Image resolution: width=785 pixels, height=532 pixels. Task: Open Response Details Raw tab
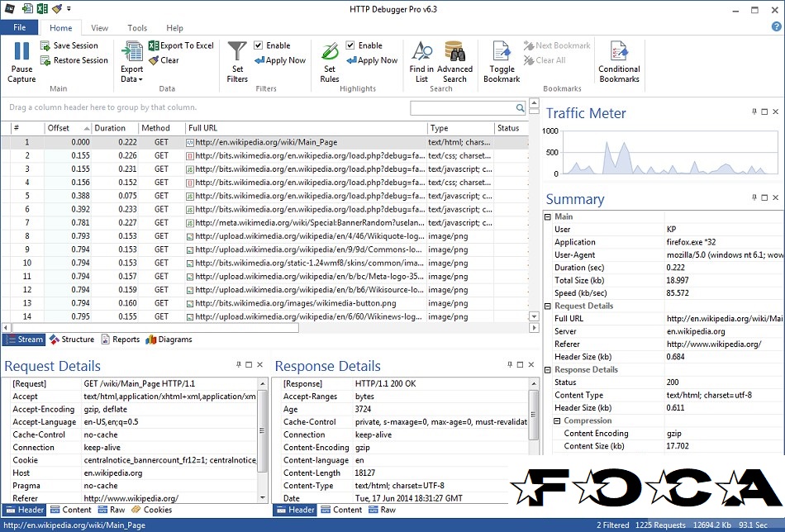pos(382,510)
